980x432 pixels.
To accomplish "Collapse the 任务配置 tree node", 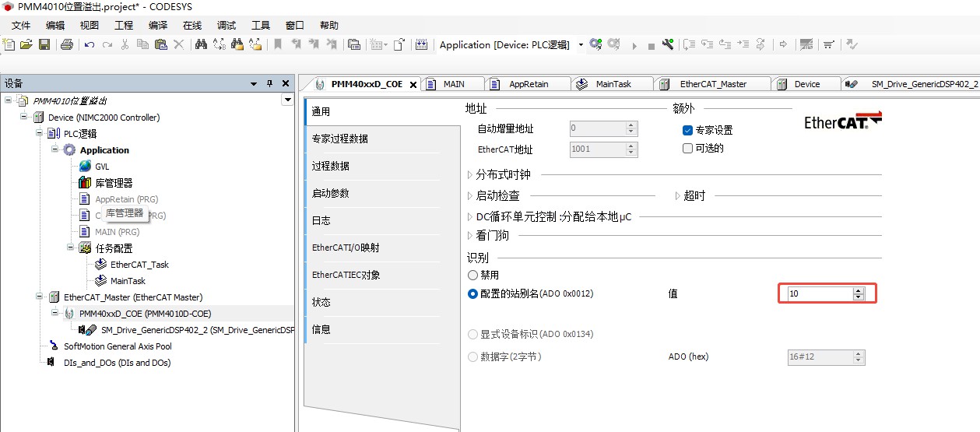I will (72, 248).
